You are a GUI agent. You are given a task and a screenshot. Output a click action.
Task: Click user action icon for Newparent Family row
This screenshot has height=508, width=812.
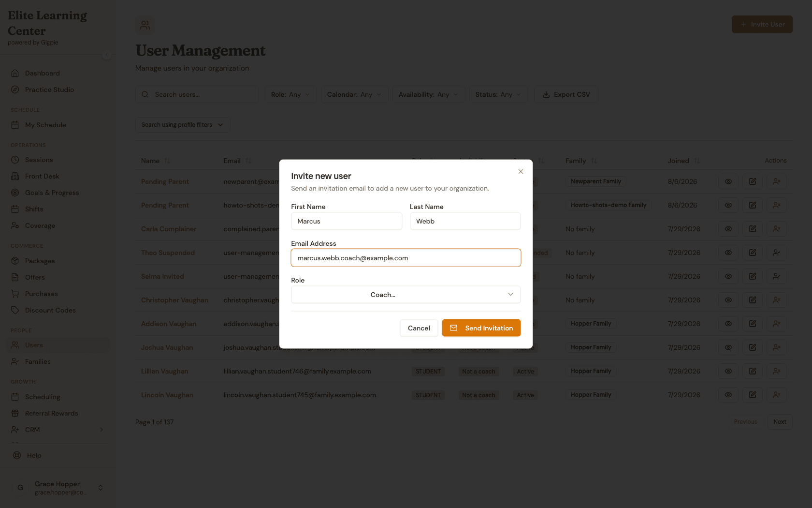(777, 181)
